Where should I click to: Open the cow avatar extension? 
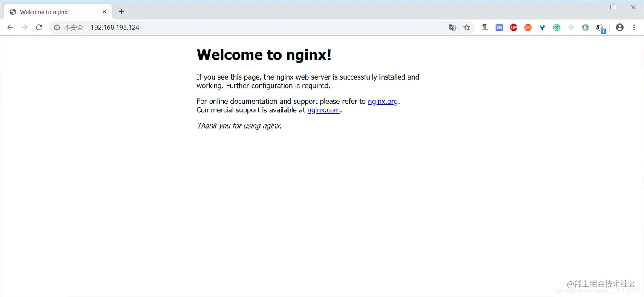pos(586,27)
